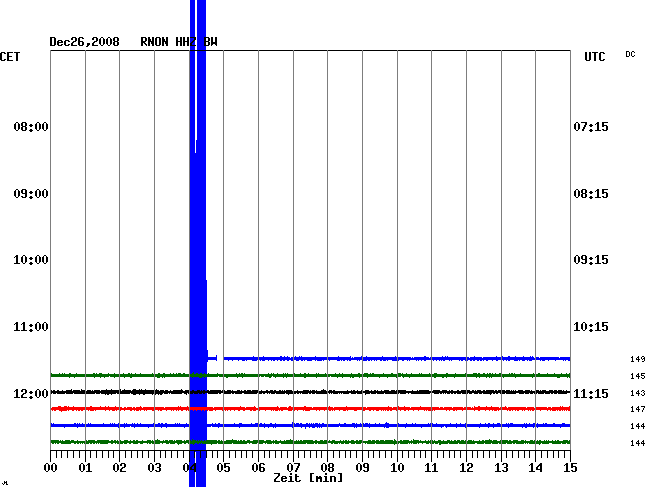Click the 02 minute axis label

pyautogui.click(x=119, y=468)
